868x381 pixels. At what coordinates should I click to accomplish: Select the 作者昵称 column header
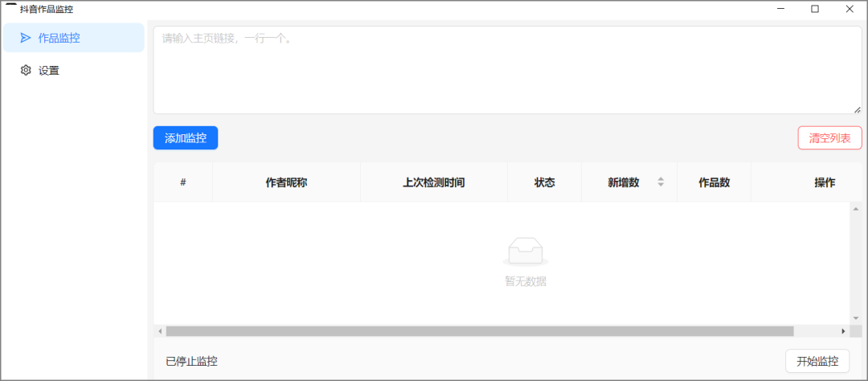tap(286, 182)
